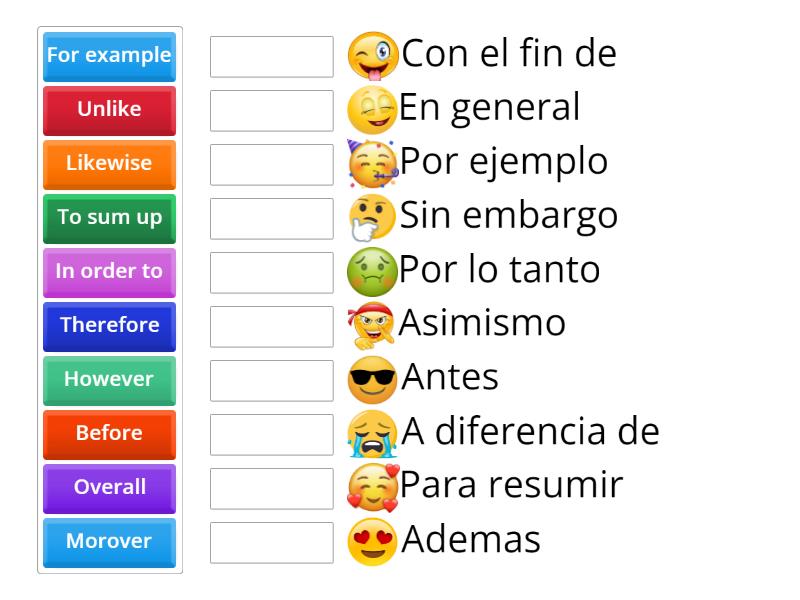Click the sunglasses emoji beside Antes

(x=372, y=380)
